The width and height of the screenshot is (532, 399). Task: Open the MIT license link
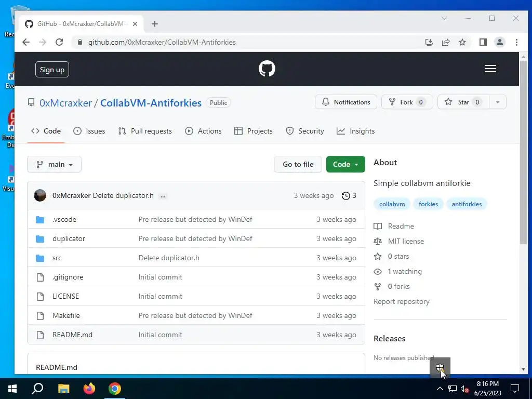click(399, 241)
